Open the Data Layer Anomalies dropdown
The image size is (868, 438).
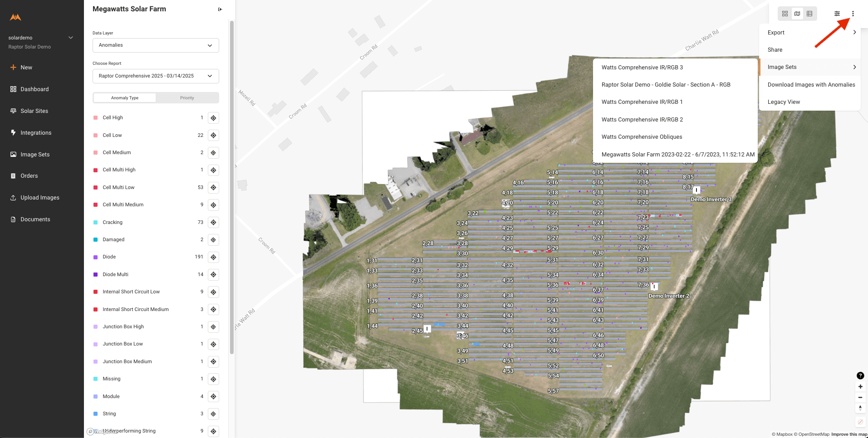(x=156, y=45)
